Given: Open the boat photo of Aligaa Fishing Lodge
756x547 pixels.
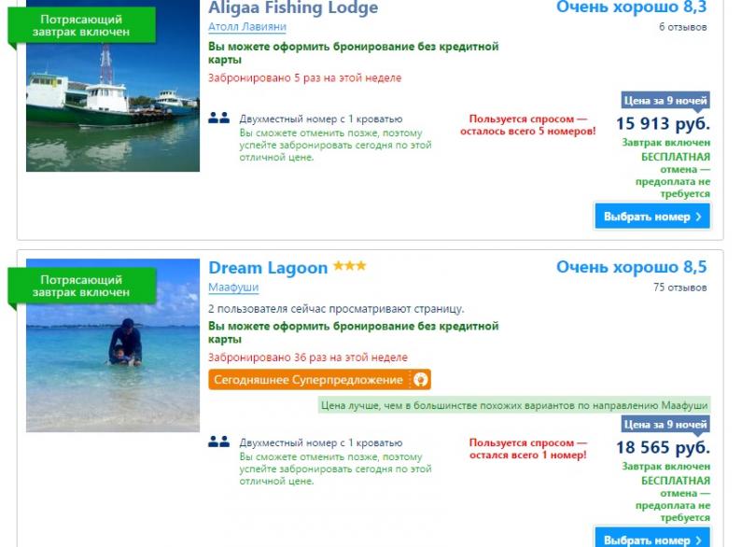Looking at the screenshot, I should coord(113,86).
